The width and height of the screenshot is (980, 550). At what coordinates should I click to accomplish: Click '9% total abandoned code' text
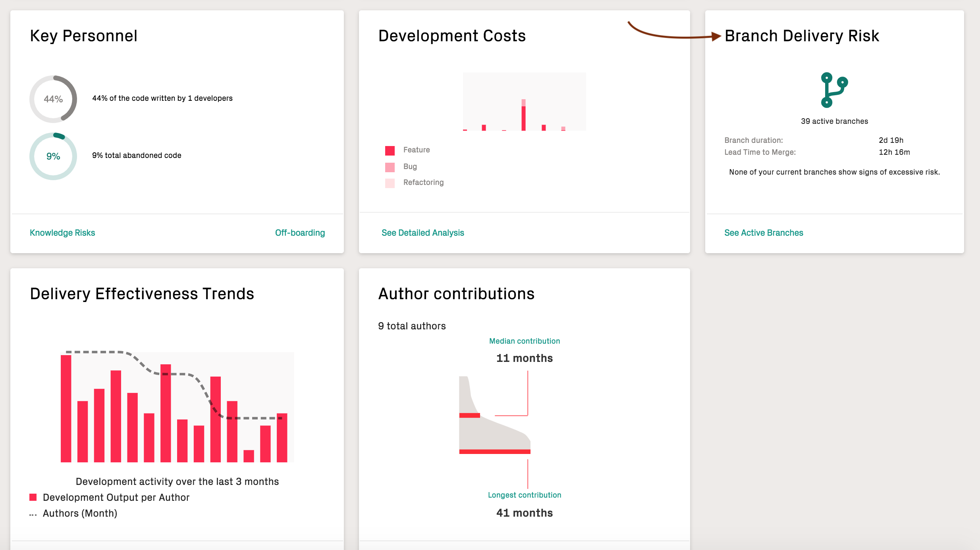click(137, 156)
